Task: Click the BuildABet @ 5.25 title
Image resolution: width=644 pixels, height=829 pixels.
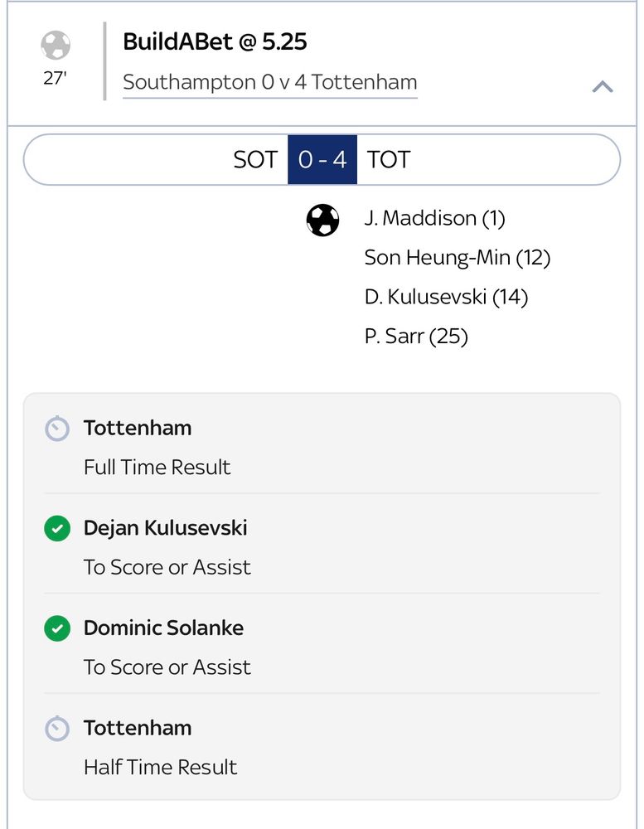Action: coord(215,41)
